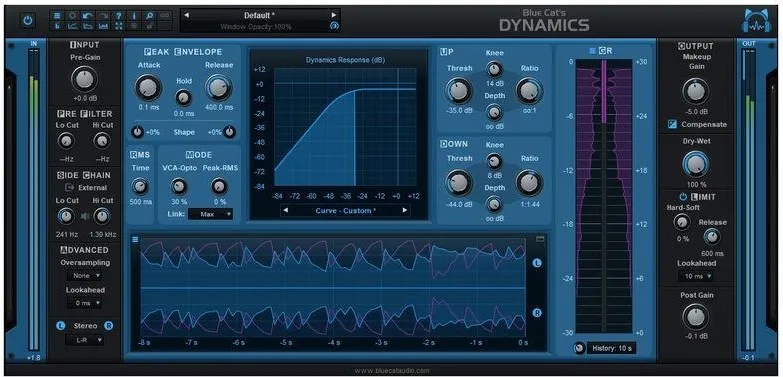Click the Post Gain knob

tap(696, 317)
